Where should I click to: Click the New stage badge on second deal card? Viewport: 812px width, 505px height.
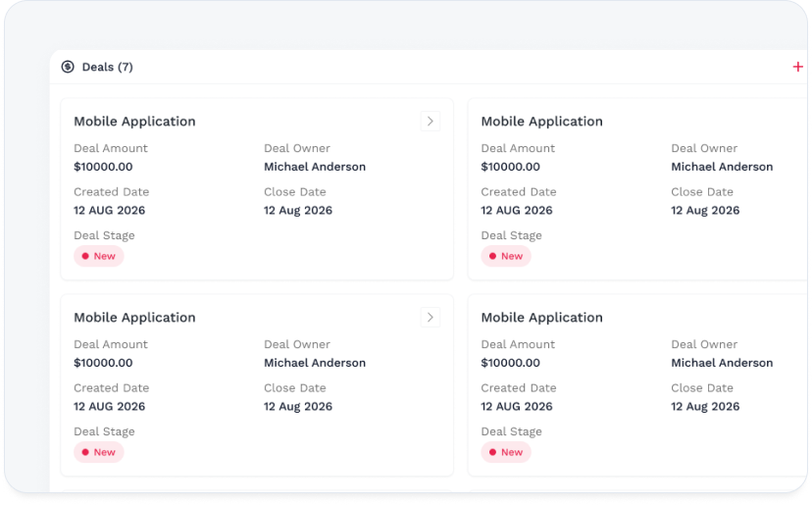pyautogui.click(x=506, y=256)
